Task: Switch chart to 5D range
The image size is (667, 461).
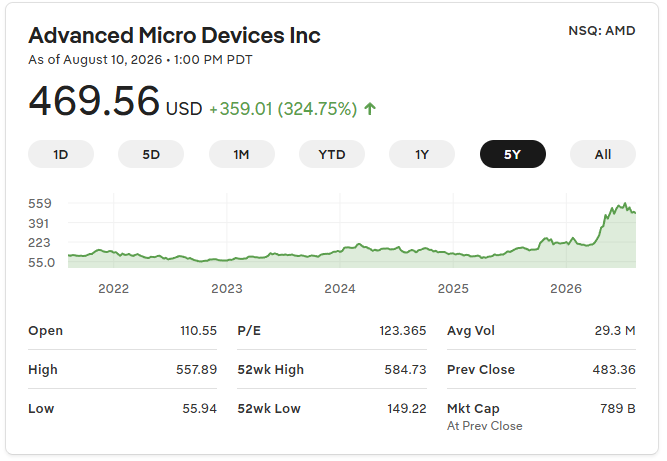Action: coord(151,154)
